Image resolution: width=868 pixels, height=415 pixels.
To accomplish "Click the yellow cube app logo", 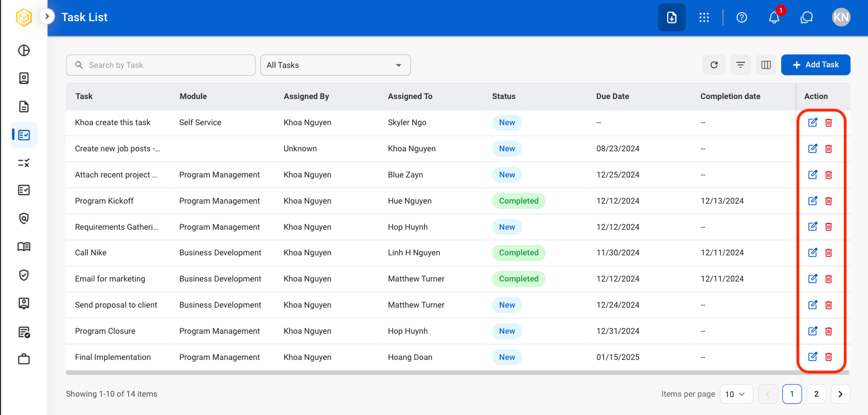I will [24, 18].
